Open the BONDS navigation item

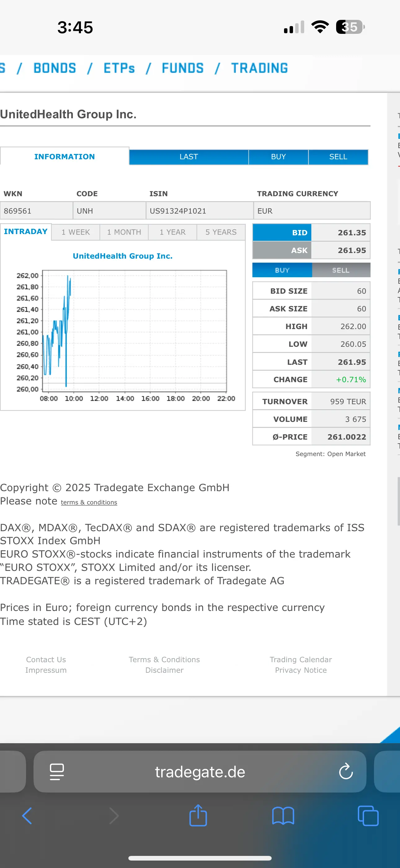coord(55,68)
